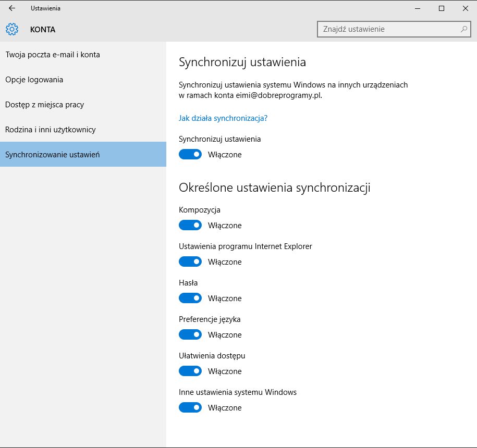Disable the Ułatwienia dostępu toggle
Viewport: 477px width, 448px height.
pos(190,371)
